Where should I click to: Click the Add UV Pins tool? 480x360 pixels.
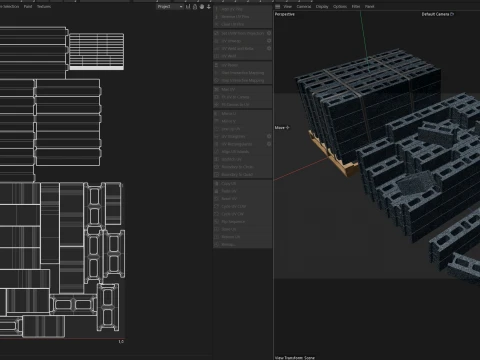[243, 9]
